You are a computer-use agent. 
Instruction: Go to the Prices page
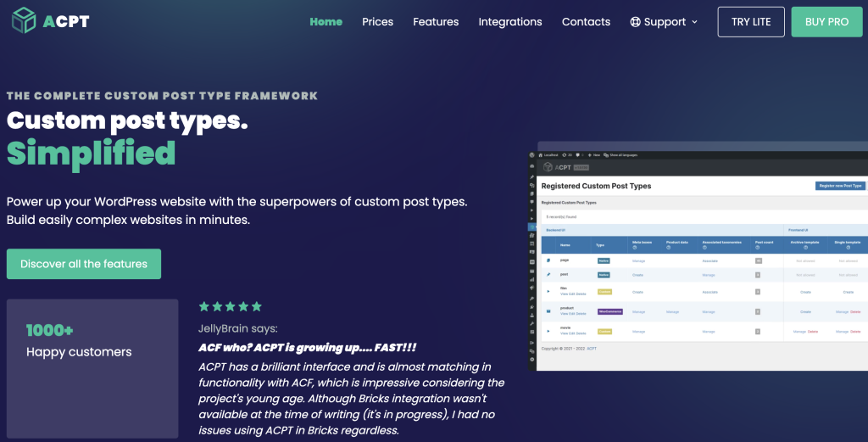pos(377,21)
